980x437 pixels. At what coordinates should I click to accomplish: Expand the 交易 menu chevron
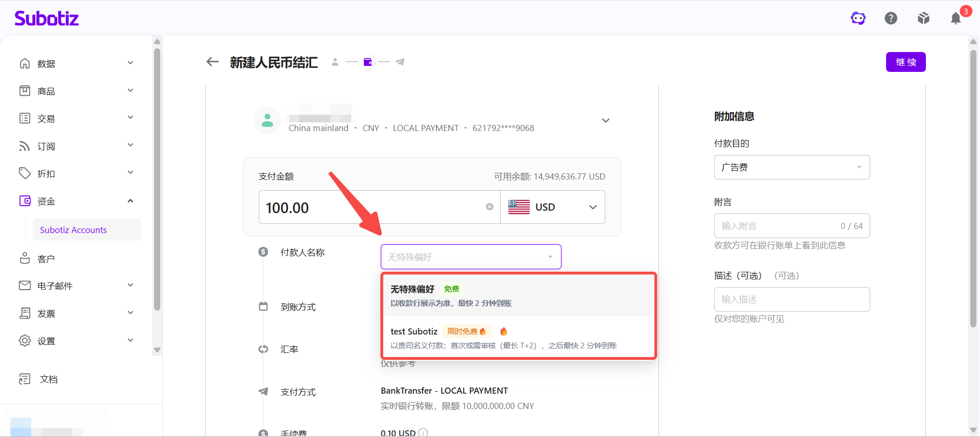tap(131, 118)
